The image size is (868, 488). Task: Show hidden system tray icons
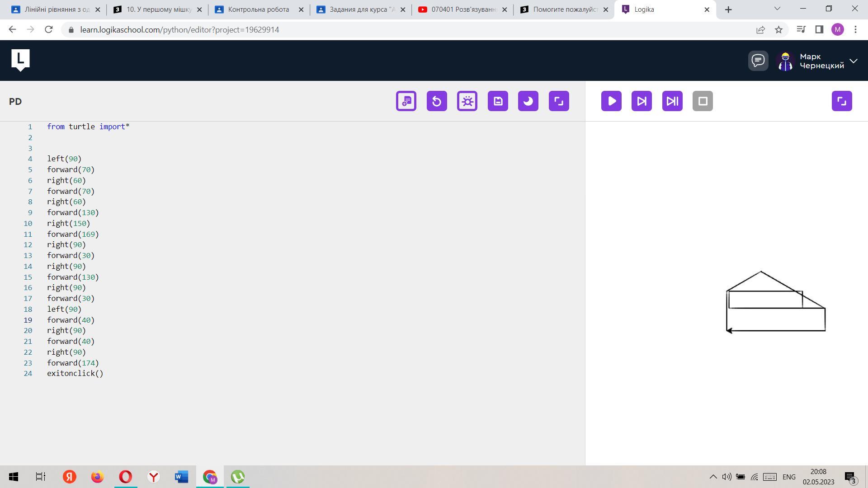[x=713, y=477]
